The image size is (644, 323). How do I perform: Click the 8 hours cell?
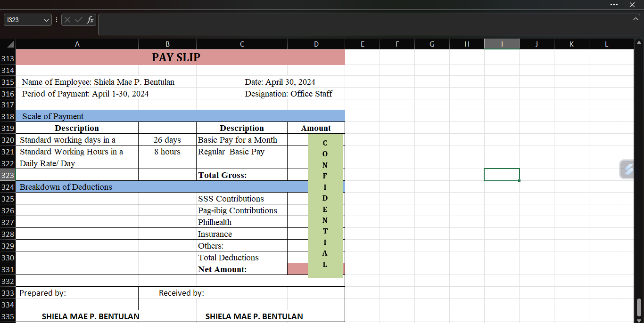coord(167,152)
